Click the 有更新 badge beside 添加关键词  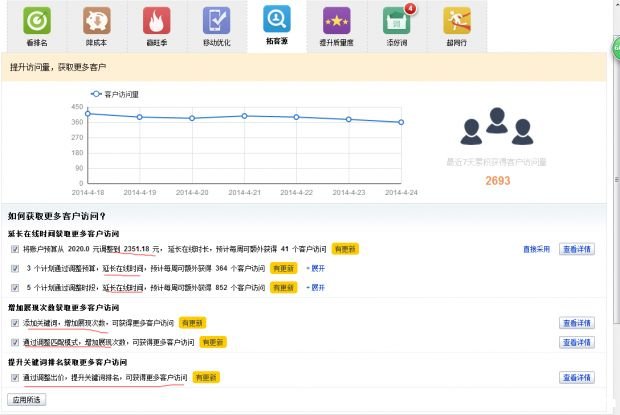pos(192,323)
